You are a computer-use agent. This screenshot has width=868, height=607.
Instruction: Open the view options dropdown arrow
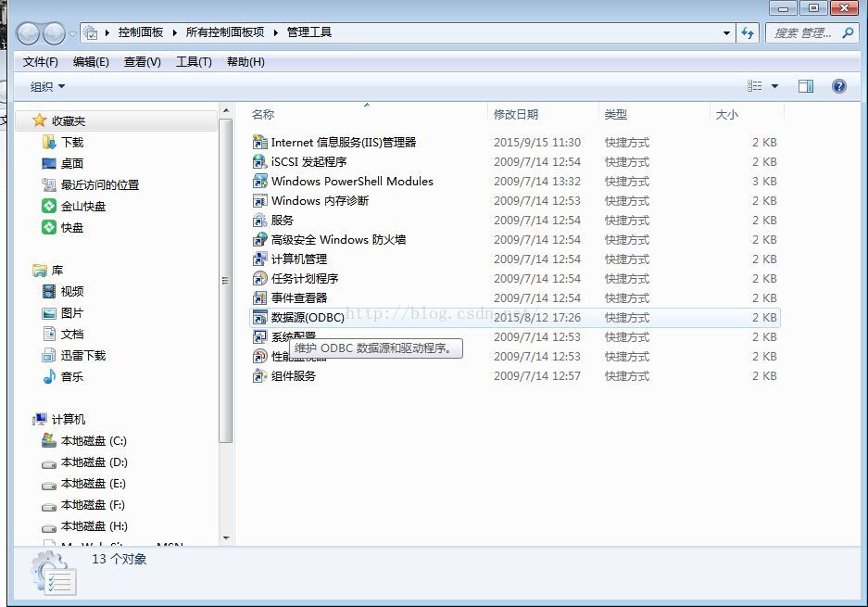[x=774, y=86]
